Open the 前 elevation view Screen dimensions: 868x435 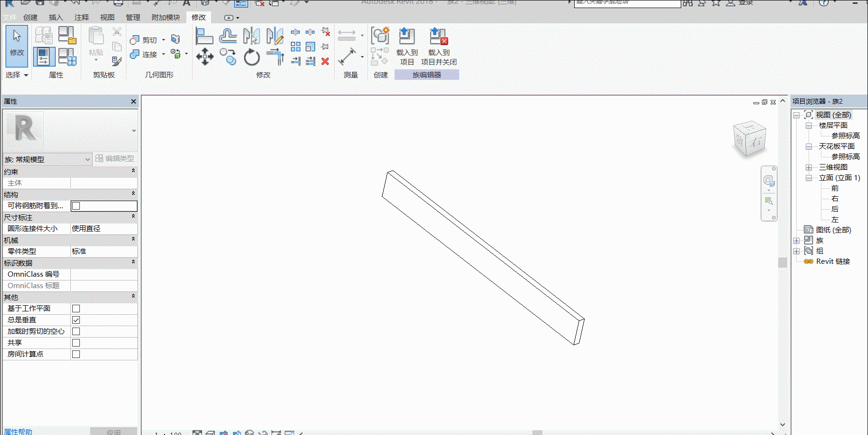coord(835,188)
